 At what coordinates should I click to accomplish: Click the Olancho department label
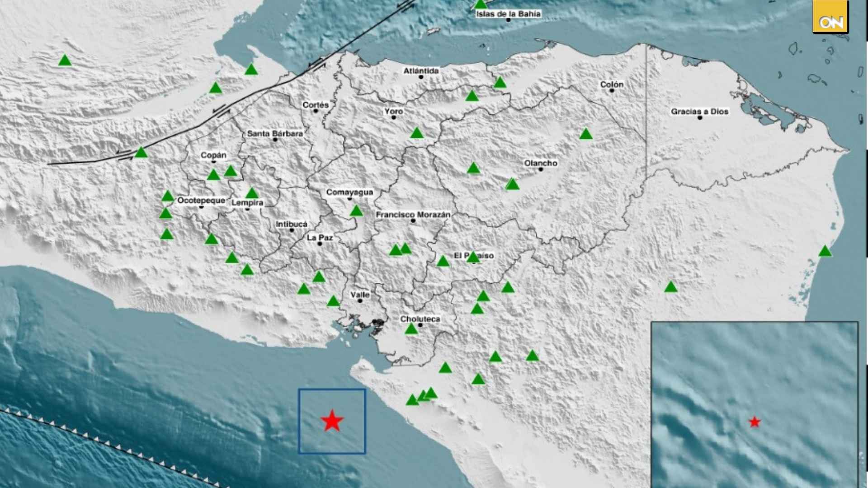(x=541, y=163)
